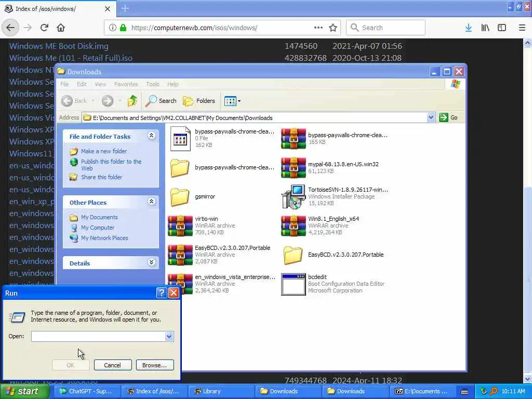Open the Tools menu in Downloads window
Screen dimensions: 532x399
(x=152, y=84)
